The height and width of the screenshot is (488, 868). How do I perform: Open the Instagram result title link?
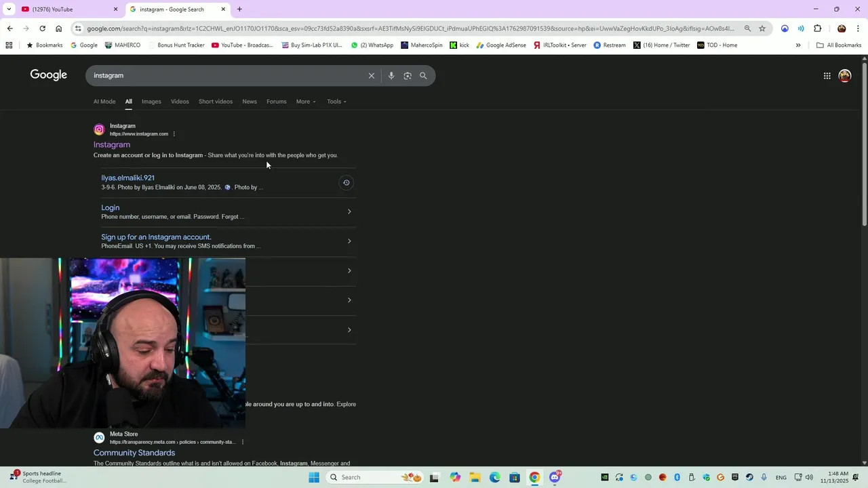pyautogui.click(x=112, y=144)
